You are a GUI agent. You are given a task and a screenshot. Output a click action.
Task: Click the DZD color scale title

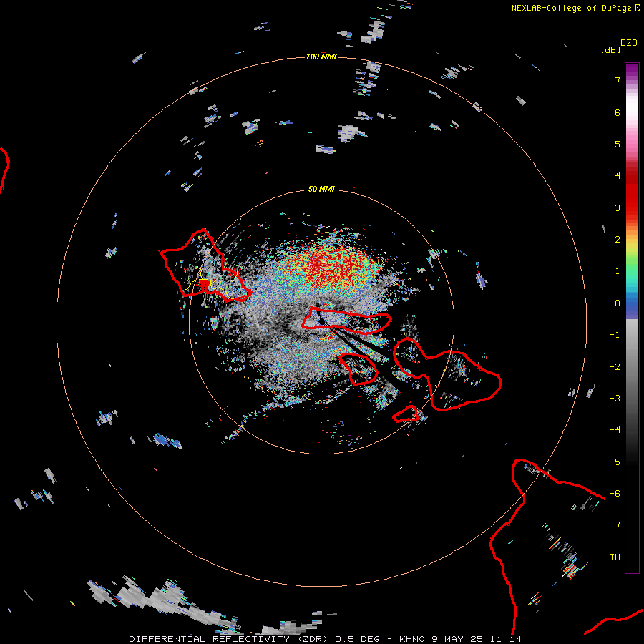point(629,43)
